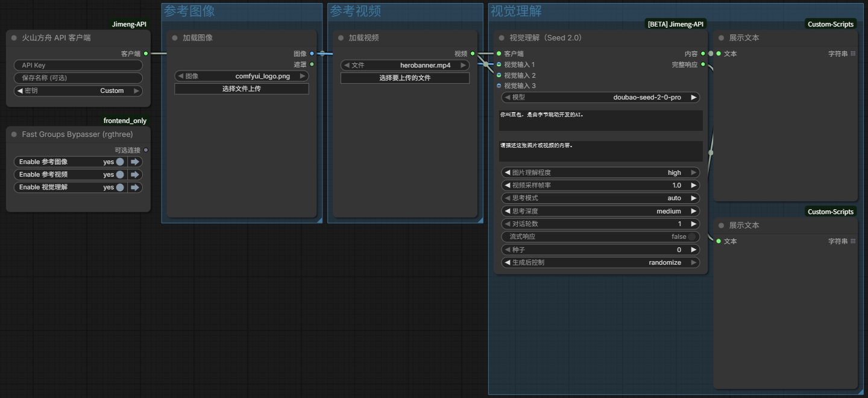Open the 密钥 Custom combo box

coord(78,91)
